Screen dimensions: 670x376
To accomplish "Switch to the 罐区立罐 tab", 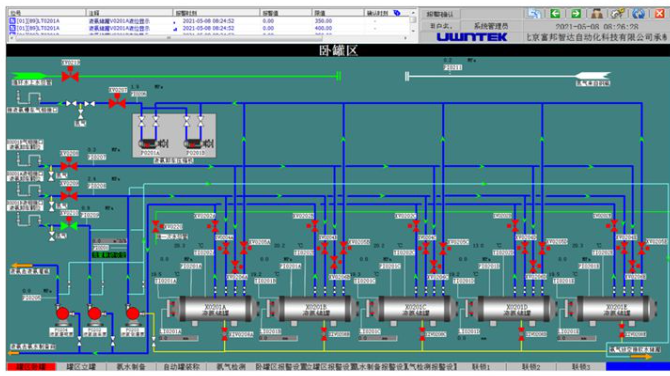I will [81, 367].
